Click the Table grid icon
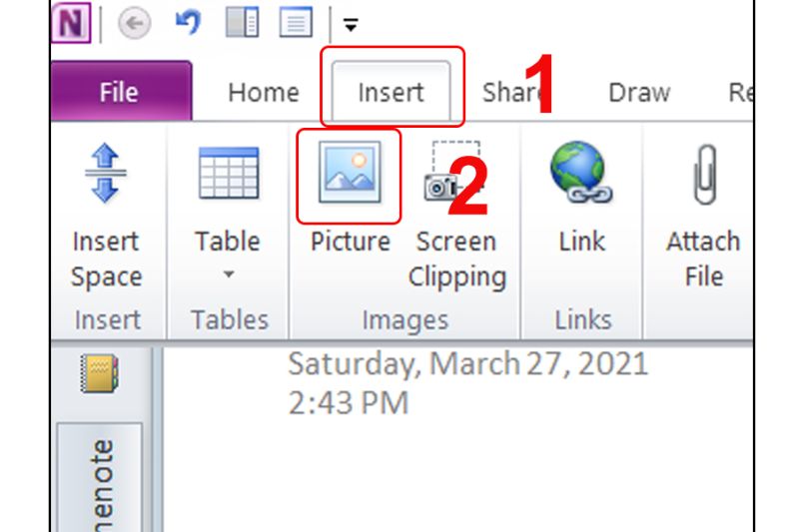This screenshot has width=799, height=532. (x=228, y=174)
